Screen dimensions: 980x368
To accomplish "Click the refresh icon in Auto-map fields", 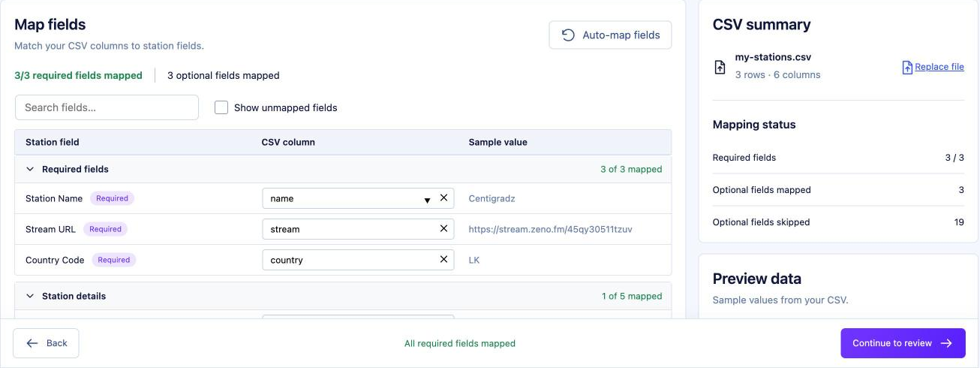I will [568, 35].
